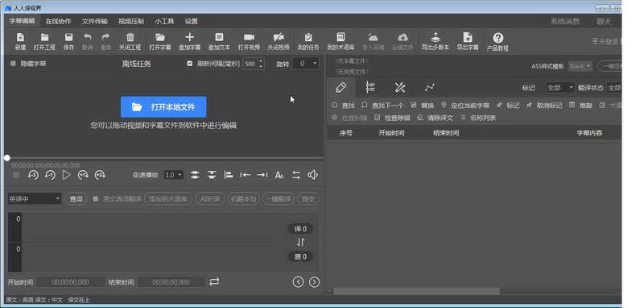Open the 设置 tab
Viewport: 644px width, 308px height.
191,22
